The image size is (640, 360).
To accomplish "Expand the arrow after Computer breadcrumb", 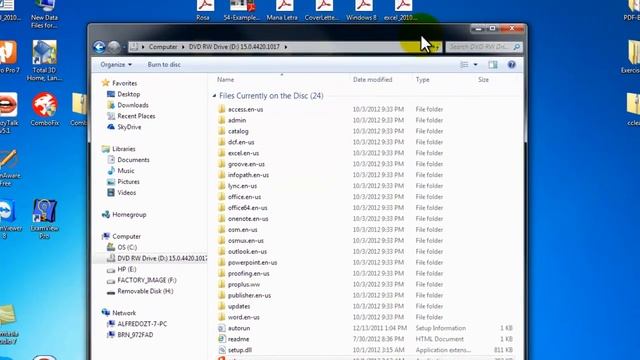I will pyautogui.click(x=183, y=47).
